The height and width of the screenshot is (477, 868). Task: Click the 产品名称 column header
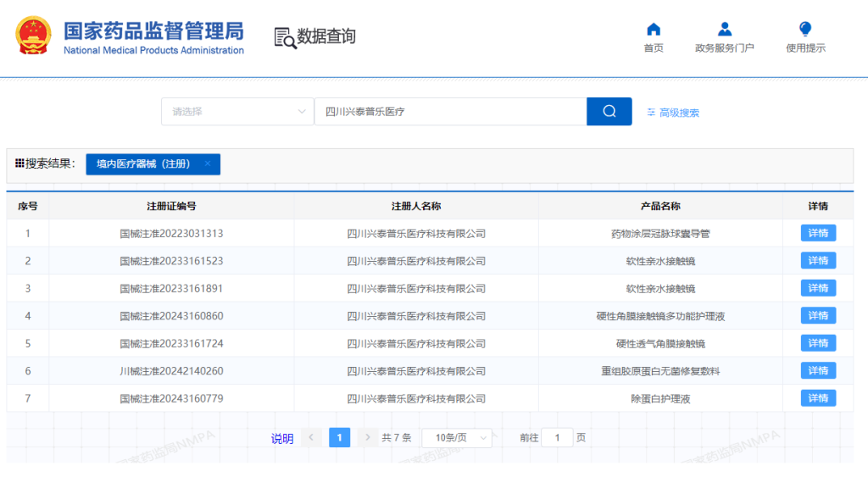tap(660, 207)
